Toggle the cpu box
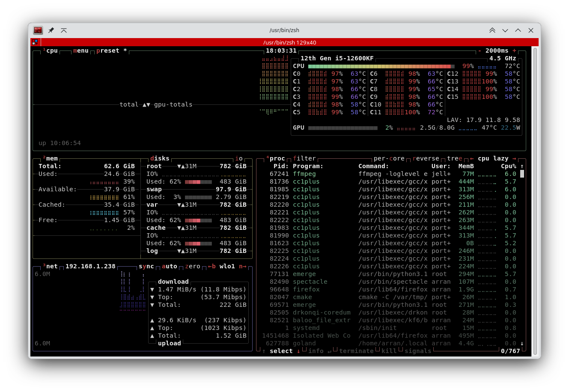The width and height of the screenshot is (569, 392). click(x=50, y=50)
